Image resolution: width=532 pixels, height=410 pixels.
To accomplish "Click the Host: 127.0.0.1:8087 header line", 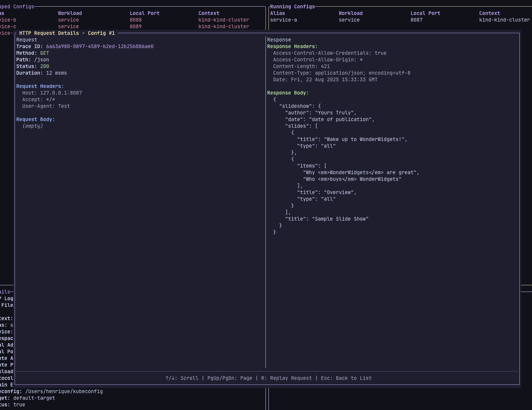I will (52, 93).
